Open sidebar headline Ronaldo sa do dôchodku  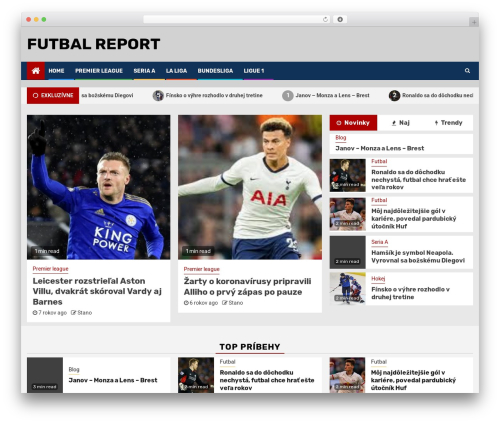click(418, 180)
